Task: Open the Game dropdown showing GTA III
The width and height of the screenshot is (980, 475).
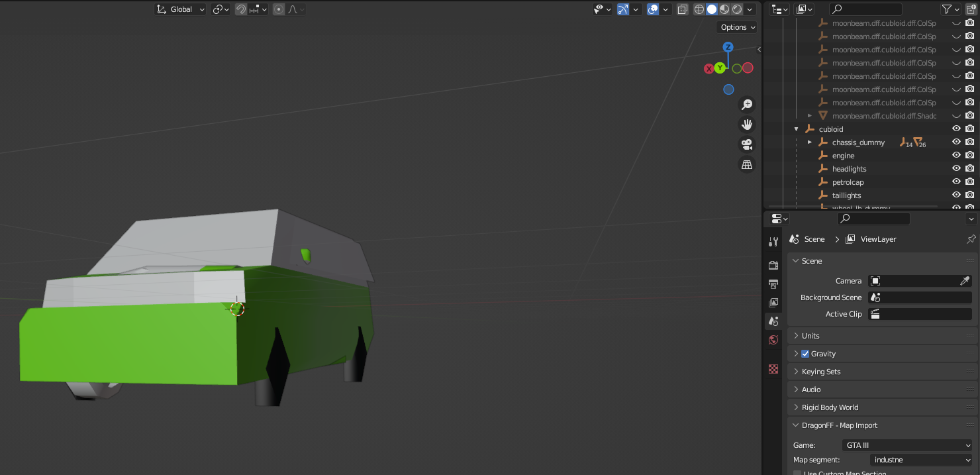Action: pyautogui.click(x=906, y=445)
